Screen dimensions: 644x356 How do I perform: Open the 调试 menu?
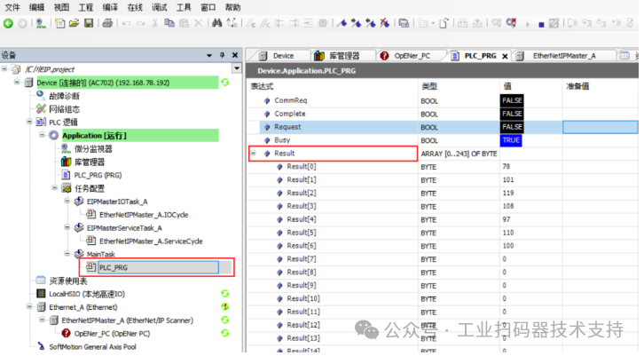tap(160, 7)
